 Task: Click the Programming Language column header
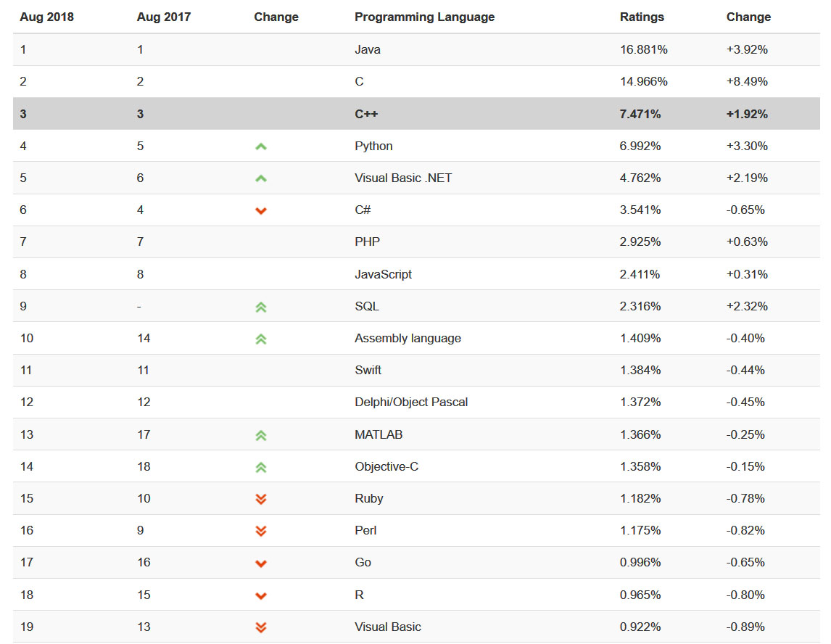click(x=424, y=17)
